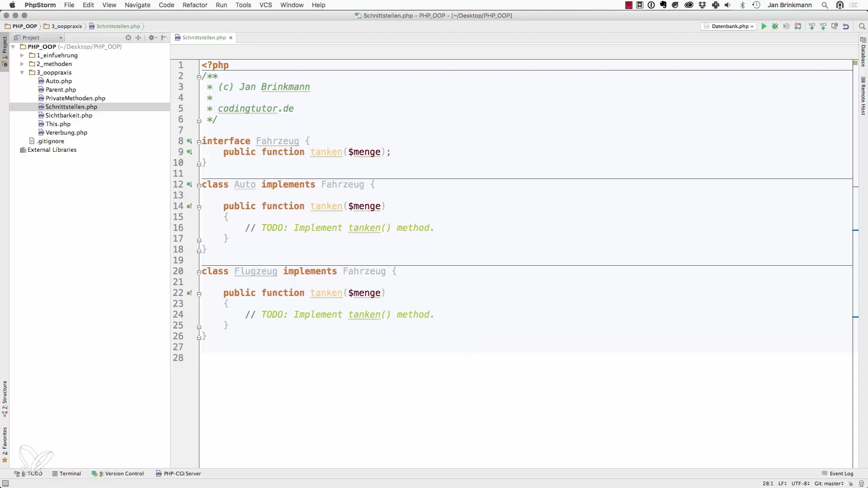Open the Navigate menu
The width and height of the screenshot is (868, 488).
(x=137, y=5)
